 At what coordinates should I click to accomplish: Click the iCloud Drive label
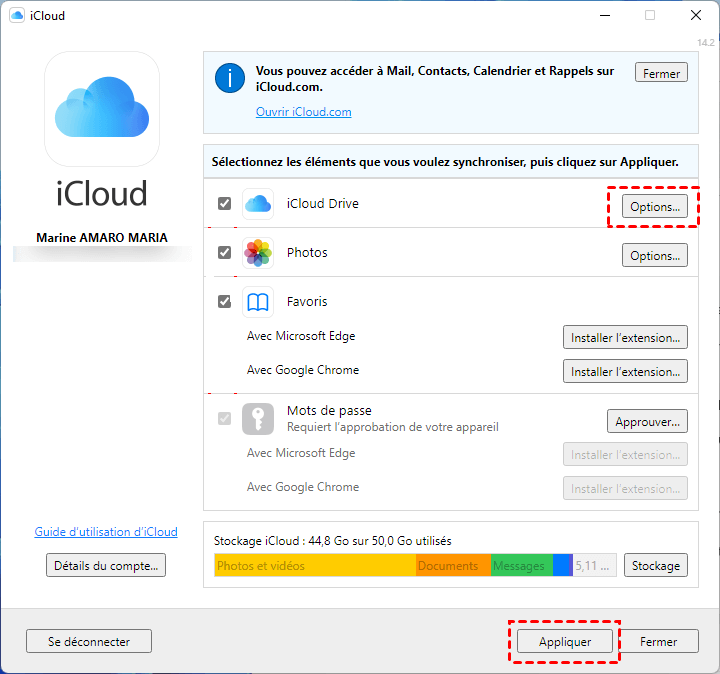[x=323, y=203]
